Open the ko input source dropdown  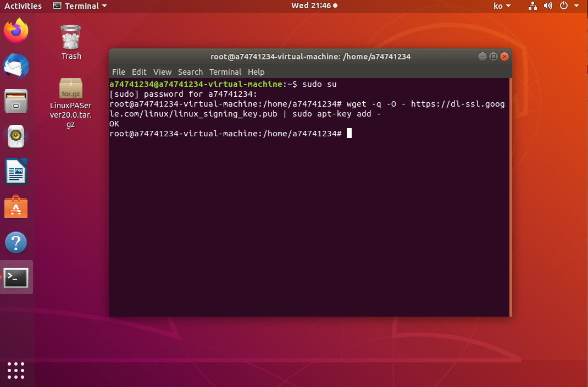(502, 5)
